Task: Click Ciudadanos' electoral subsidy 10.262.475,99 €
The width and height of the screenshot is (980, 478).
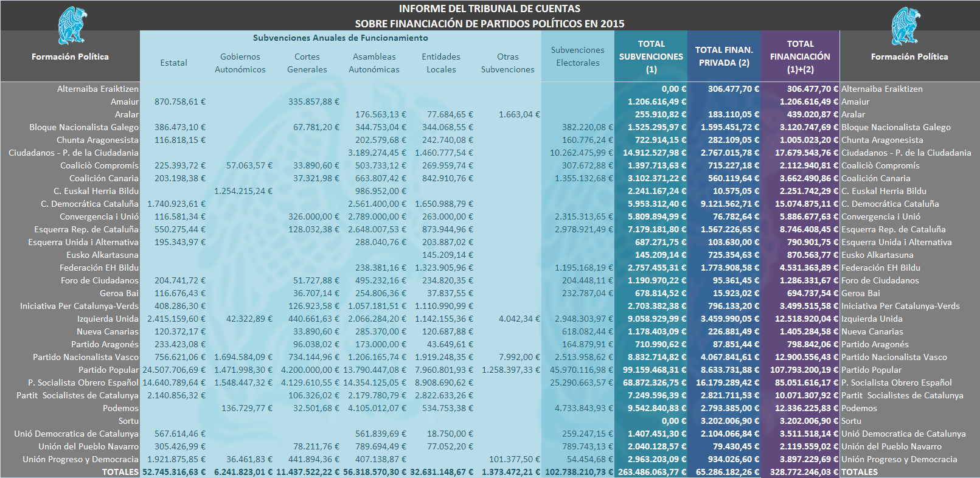Action: pos(582,153)
